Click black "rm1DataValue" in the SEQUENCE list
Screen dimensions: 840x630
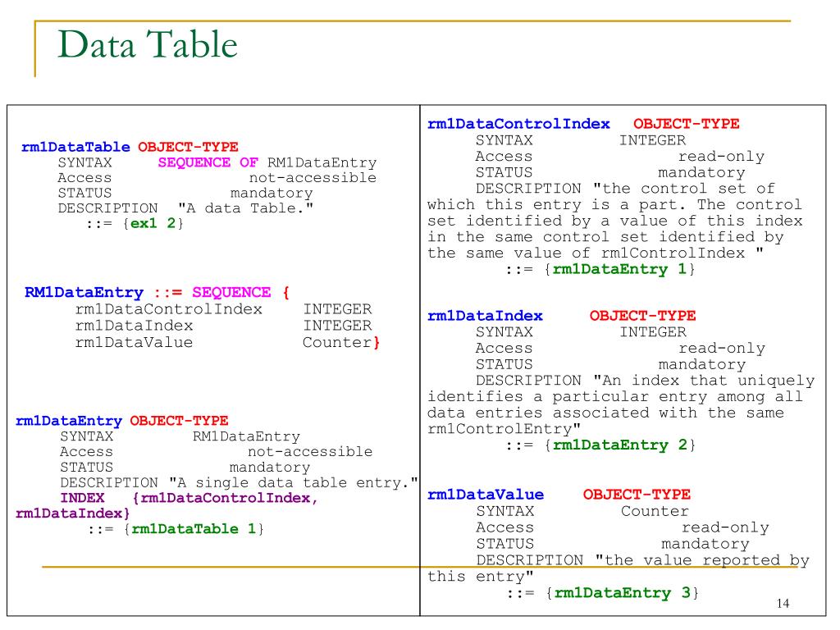(x=134, y=342)
